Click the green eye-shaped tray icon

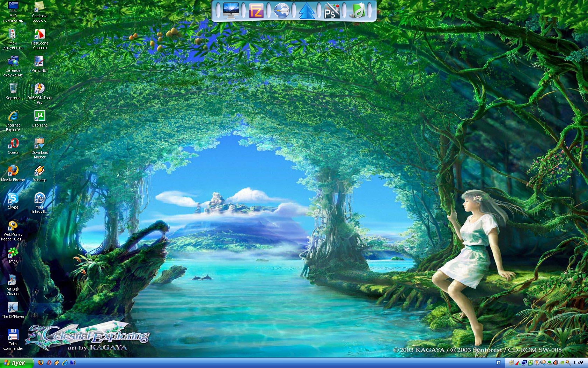tap(531, 363)
